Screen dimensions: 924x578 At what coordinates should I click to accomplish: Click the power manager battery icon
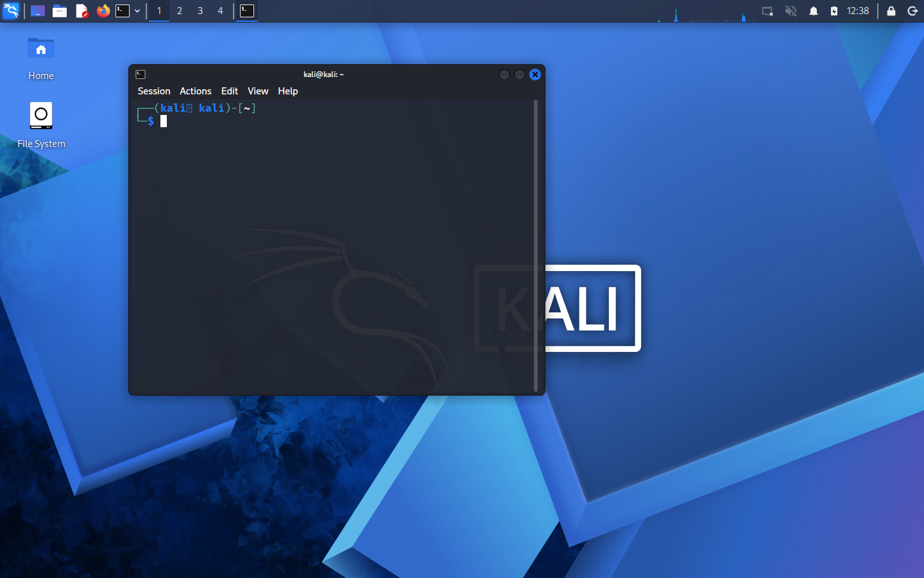pos(834,11)
